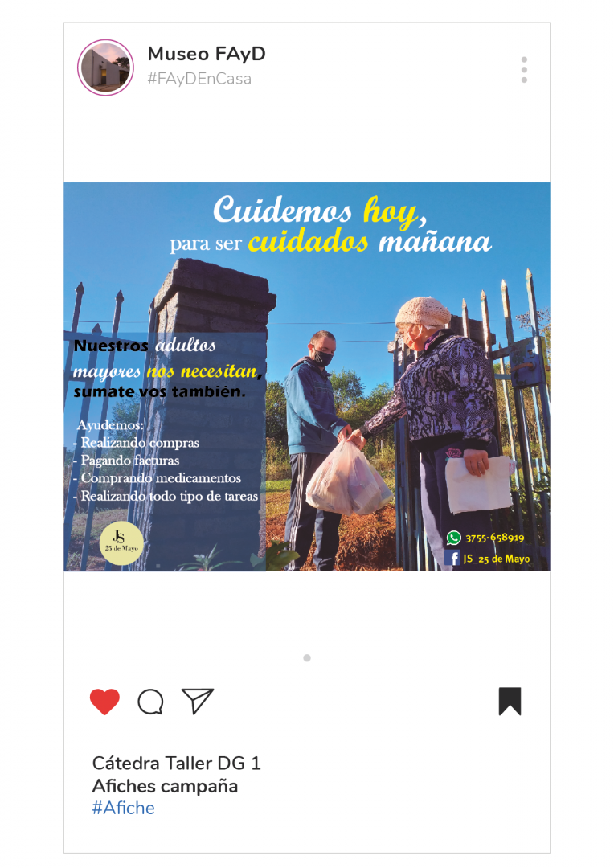Click the 'Realizando compras' list line

(x=136, y=443)
